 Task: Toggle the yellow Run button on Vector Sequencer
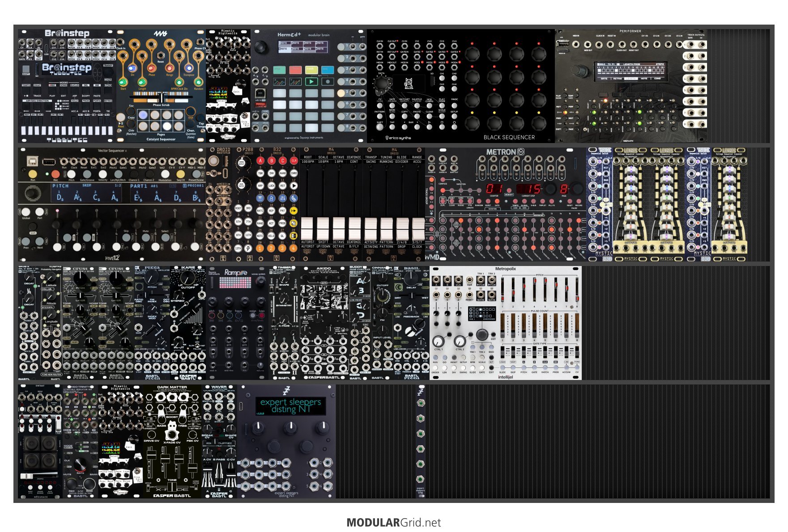coord(33,174)
